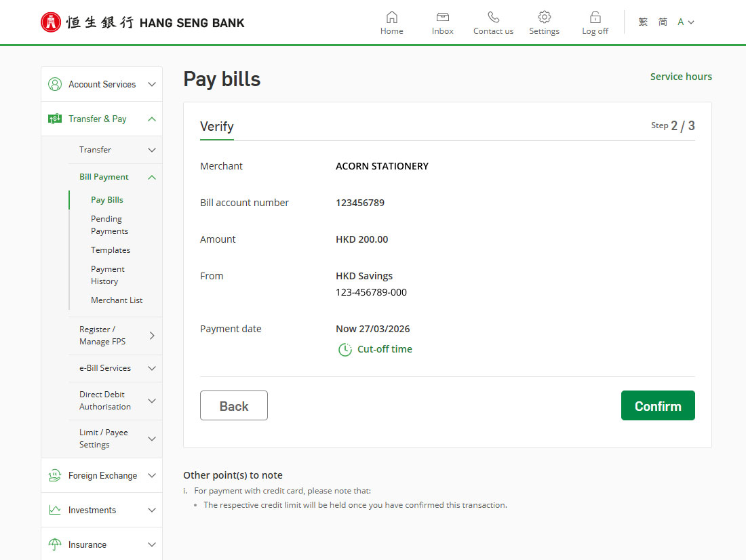Expand e-Bill Services chevron

point(152,368)
